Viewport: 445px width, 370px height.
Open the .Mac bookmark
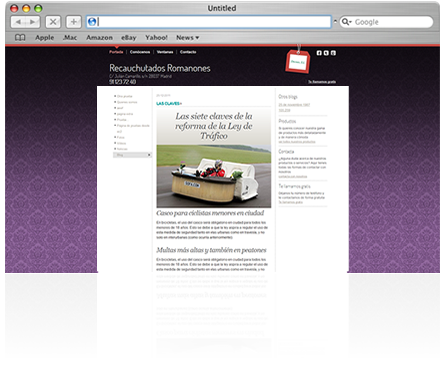(70, 37)
